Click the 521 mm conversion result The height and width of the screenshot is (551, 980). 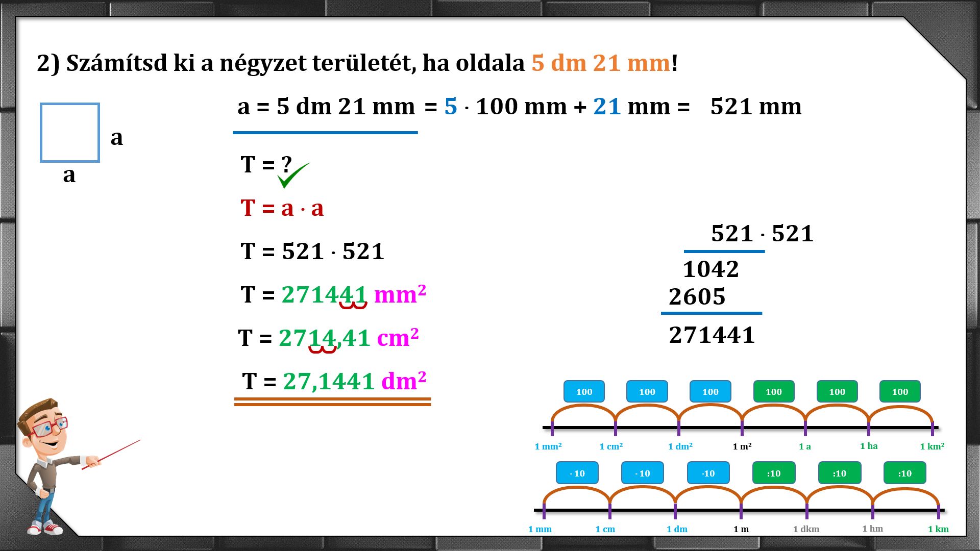pyautogui.click(x=755, y=107)
